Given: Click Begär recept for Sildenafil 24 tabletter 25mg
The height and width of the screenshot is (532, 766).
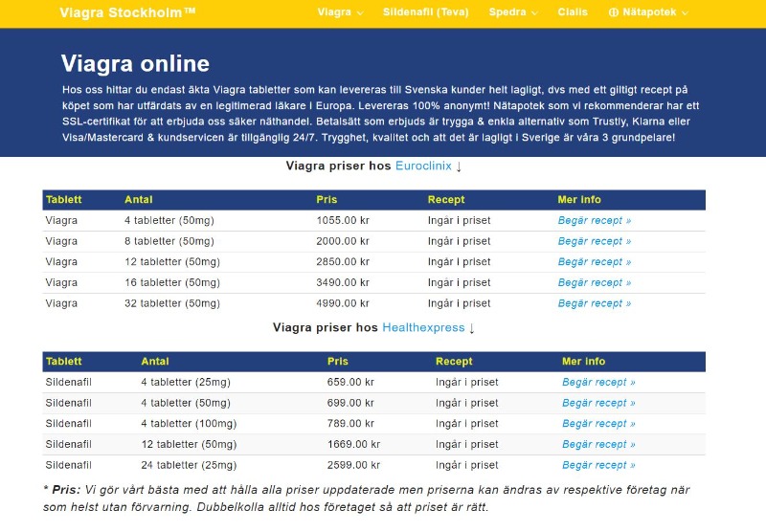Looking at the screenshot, I should click(598, 465).
